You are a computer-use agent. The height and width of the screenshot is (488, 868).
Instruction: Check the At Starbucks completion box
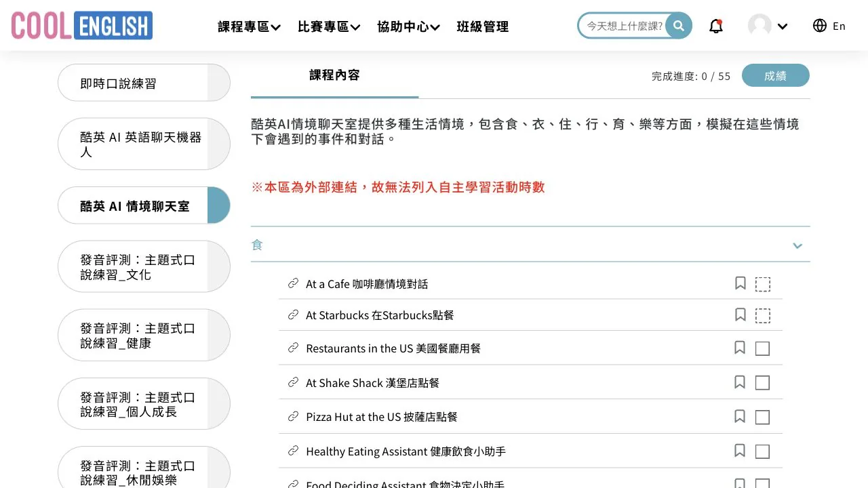point(763,315)
